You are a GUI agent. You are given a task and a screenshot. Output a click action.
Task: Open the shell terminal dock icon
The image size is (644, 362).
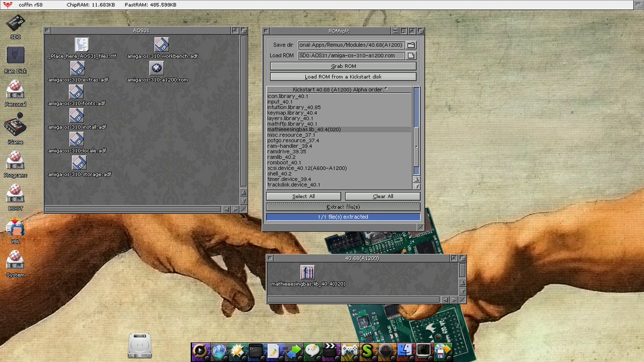click(255, 351)
